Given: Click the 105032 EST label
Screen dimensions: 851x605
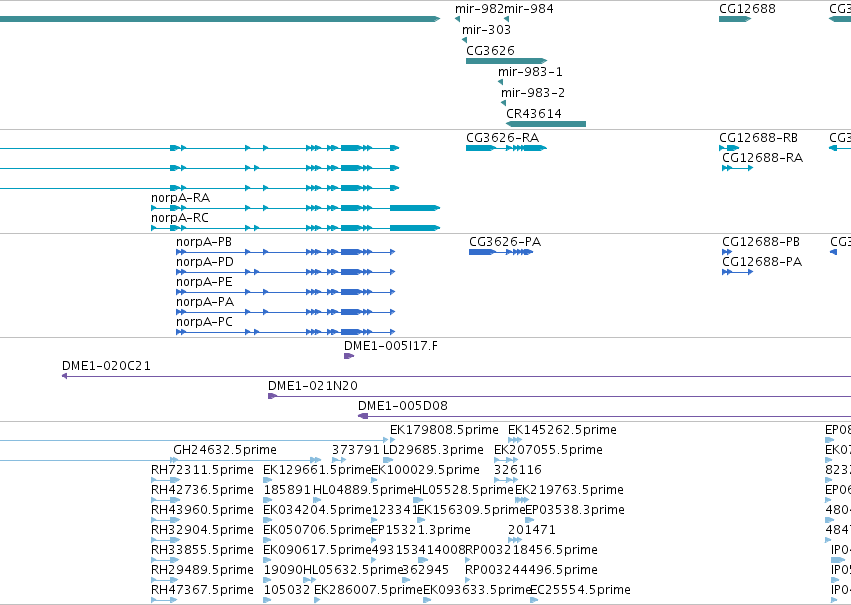Looking at the screenshot, I should pos(287,590).
